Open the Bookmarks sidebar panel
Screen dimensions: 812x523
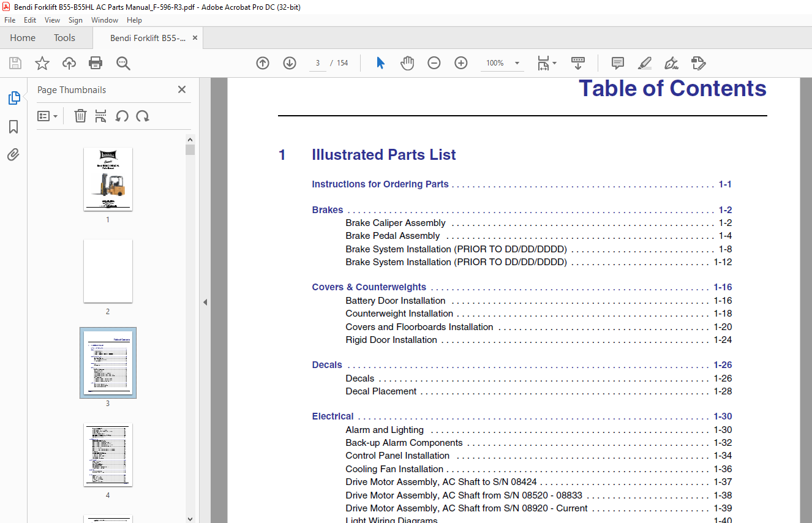13,127
